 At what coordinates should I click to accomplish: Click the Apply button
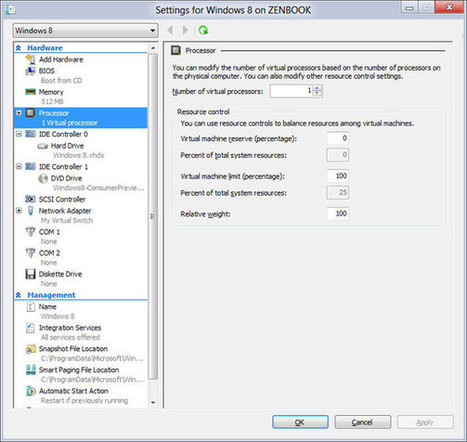[x=425, y=422]
